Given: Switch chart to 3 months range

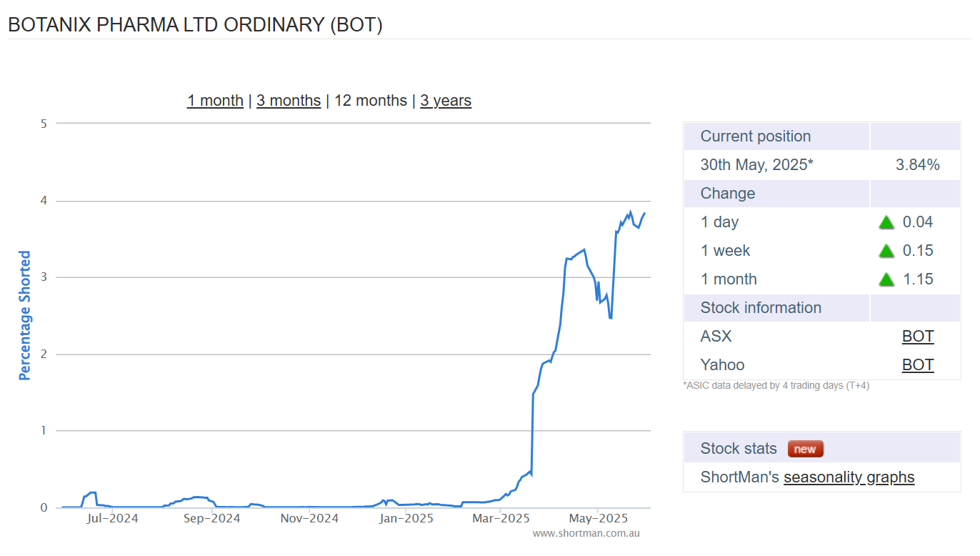Looking at the screenshot, I should (289, 101).
